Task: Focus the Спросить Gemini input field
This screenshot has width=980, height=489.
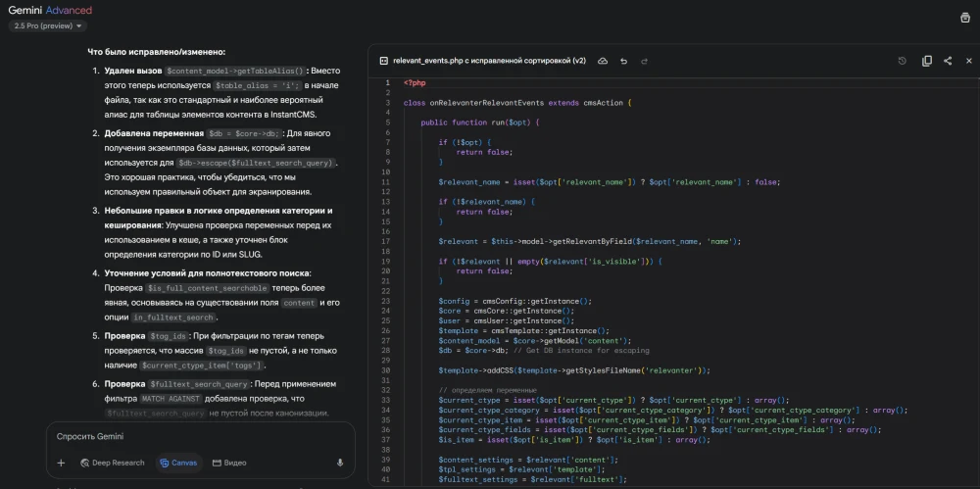Action: point(200,436)
